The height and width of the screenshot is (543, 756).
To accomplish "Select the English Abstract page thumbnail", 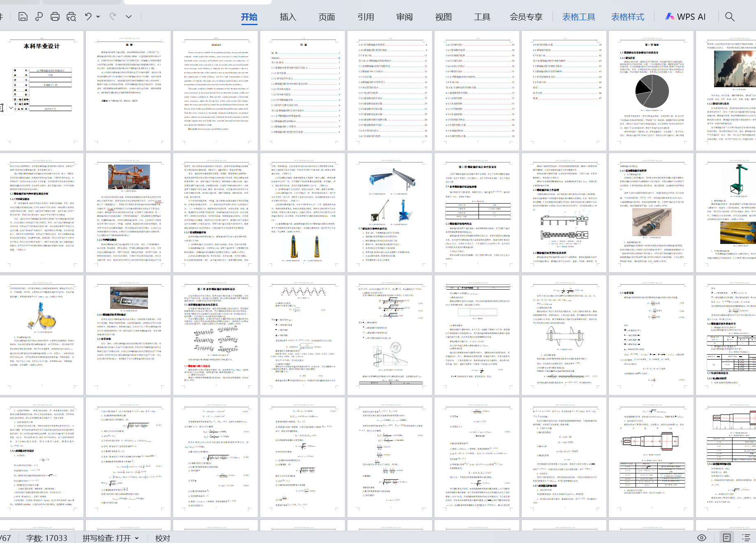I will (216, 90).
